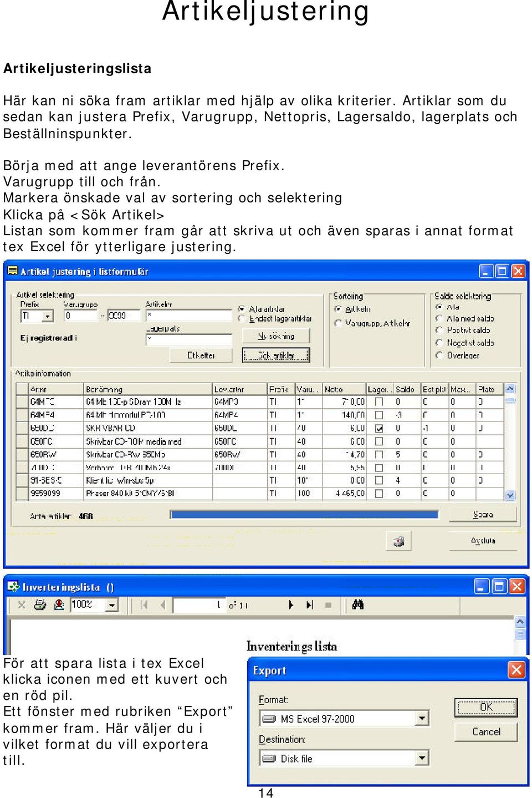Click the Varugrupp to field

point(124,316)
